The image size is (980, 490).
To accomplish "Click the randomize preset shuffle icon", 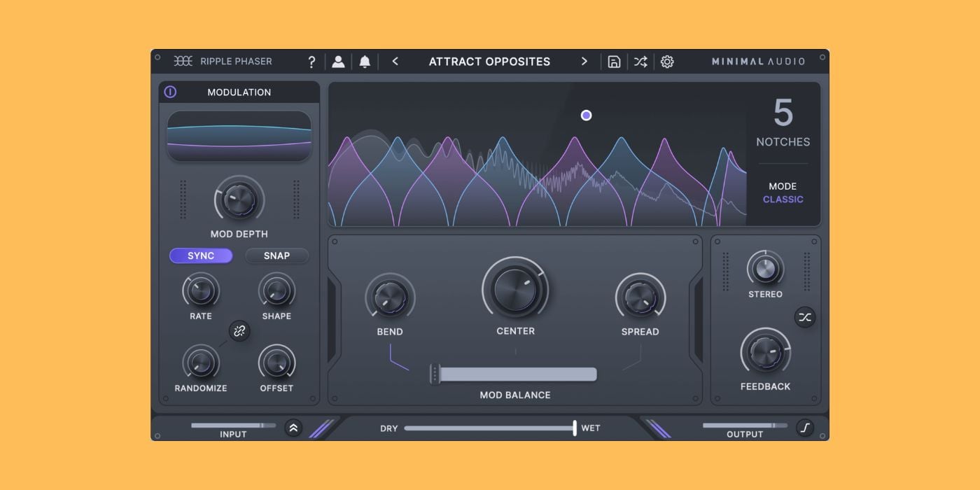I will [640, 62].
